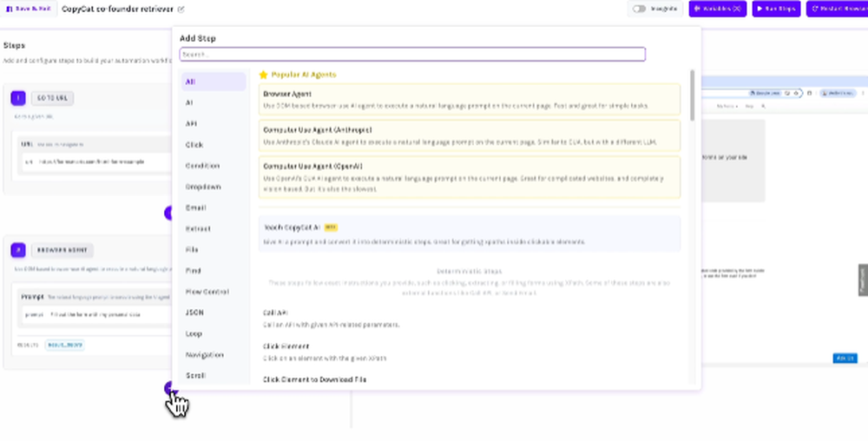The image size is (868, 441).
Task: Click the star icon beside Popular AI Agents
Action: click(264, 75)
